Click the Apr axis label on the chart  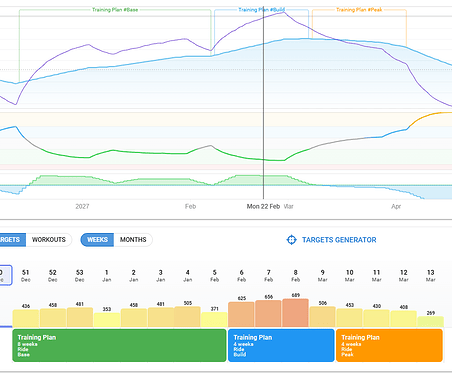click(396, 206)
